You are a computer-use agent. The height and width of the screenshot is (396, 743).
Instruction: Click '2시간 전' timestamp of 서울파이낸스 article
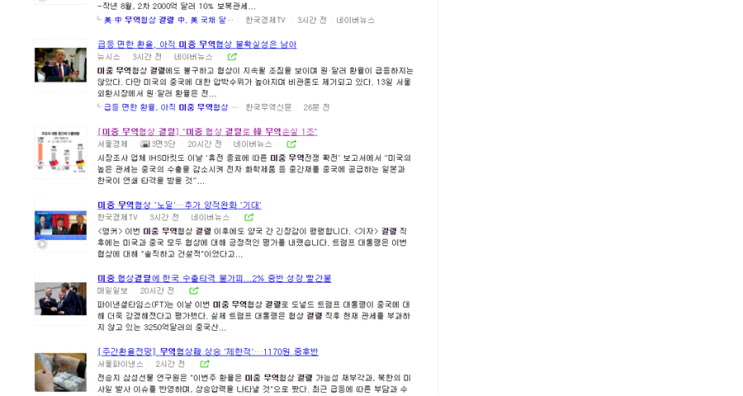(170, 364)
